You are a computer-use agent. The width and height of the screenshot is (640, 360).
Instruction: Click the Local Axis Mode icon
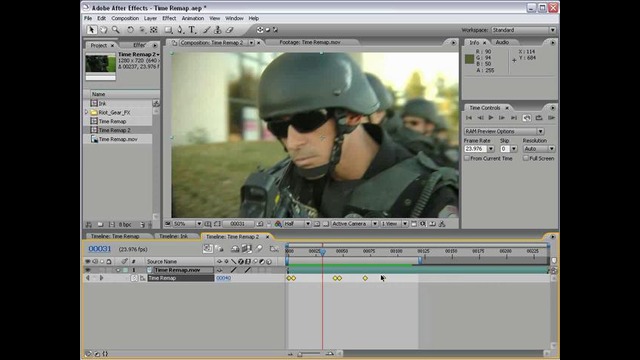(x=260, y=30)
